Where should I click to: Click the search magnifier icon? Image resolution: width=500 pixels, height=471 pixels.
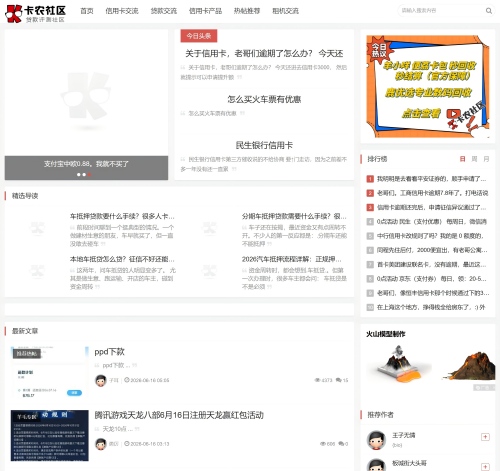click(489, 11)
